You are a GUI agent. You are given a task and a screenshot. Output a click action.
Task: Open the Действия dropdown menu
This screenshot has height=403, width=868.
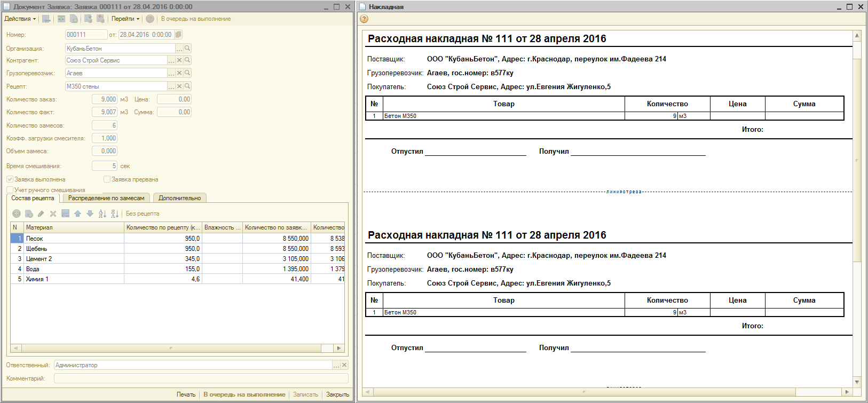[x=20, y=19]
